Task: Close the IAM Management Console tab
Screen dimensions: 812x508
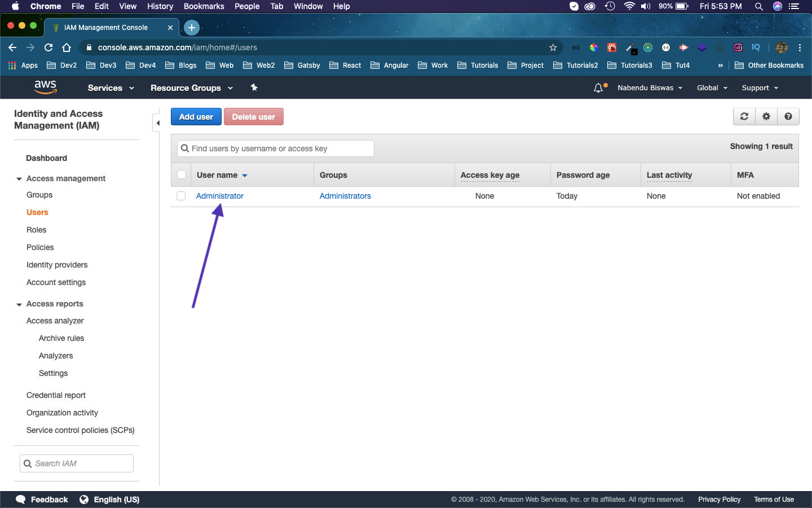Action: click(x=170, y=27)
